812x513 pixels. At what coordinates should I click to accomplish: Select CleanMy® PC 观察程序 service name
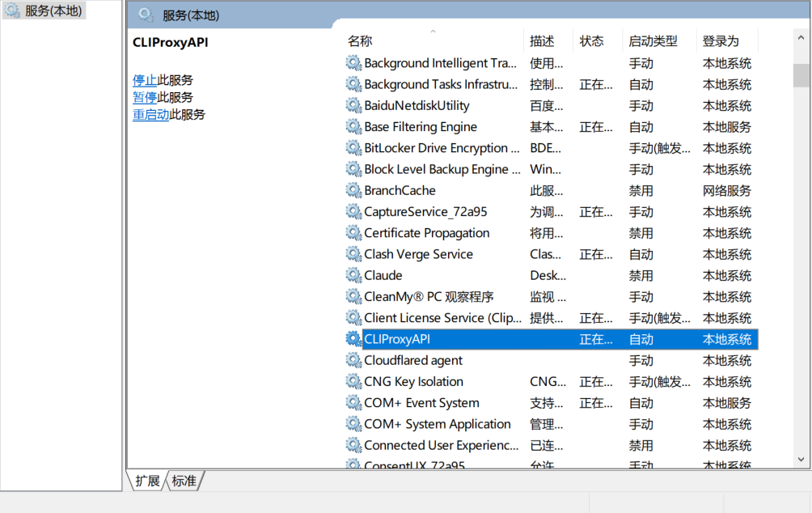point(429,297)
